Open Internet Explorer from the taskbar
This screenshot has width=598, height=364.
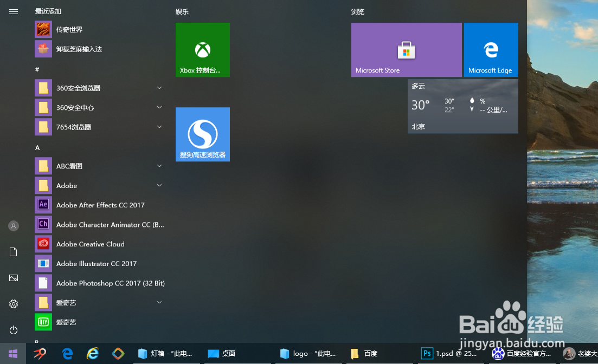pos(93,354)
